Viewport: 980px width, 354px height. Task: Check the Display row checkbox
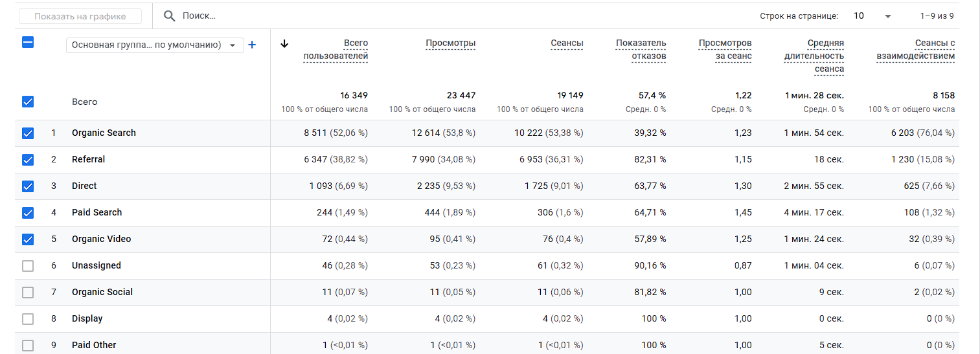click(x=28, y=319)
